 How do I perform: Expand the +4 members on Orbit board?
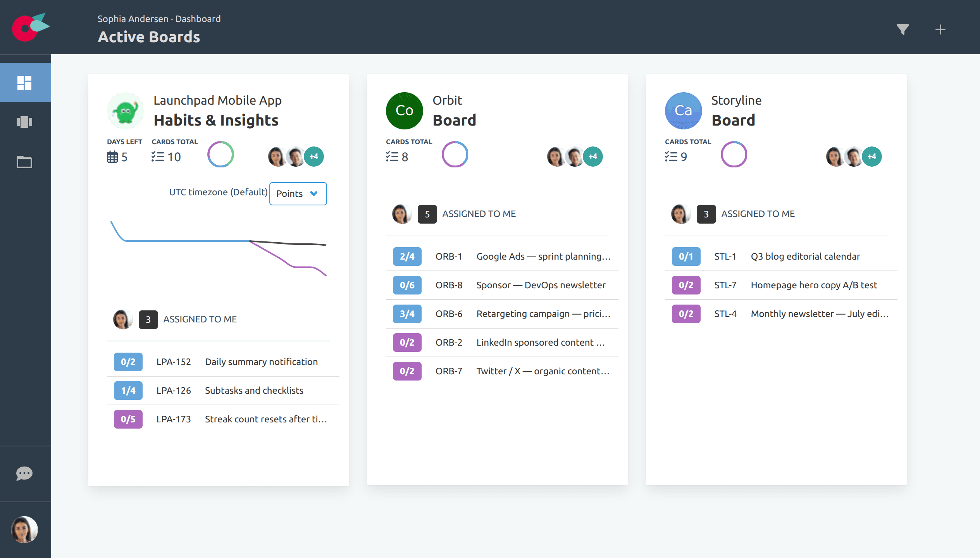point(593,157)
